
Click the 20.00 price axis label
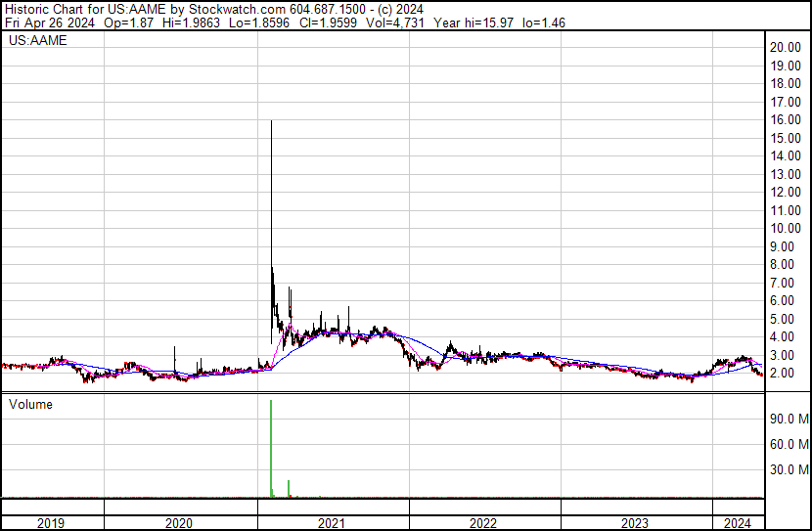click(786, 48)
